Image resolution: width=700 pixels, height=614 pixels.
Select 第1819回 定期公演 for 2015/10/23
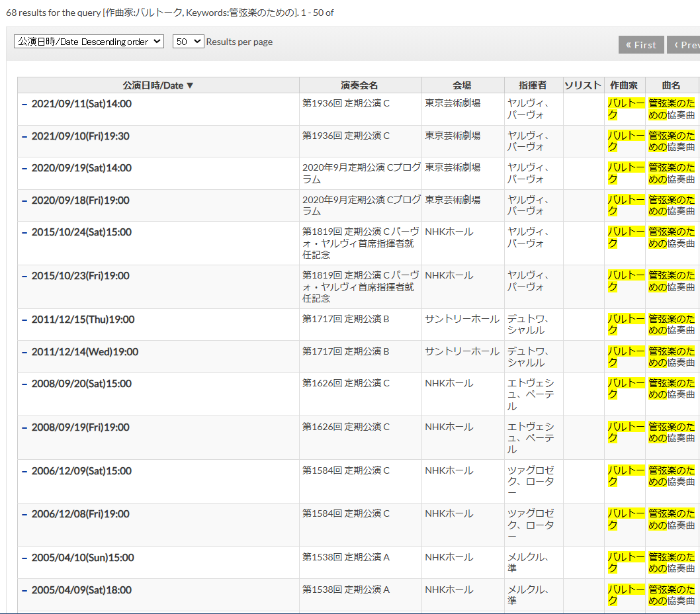[x=361, y=286]
